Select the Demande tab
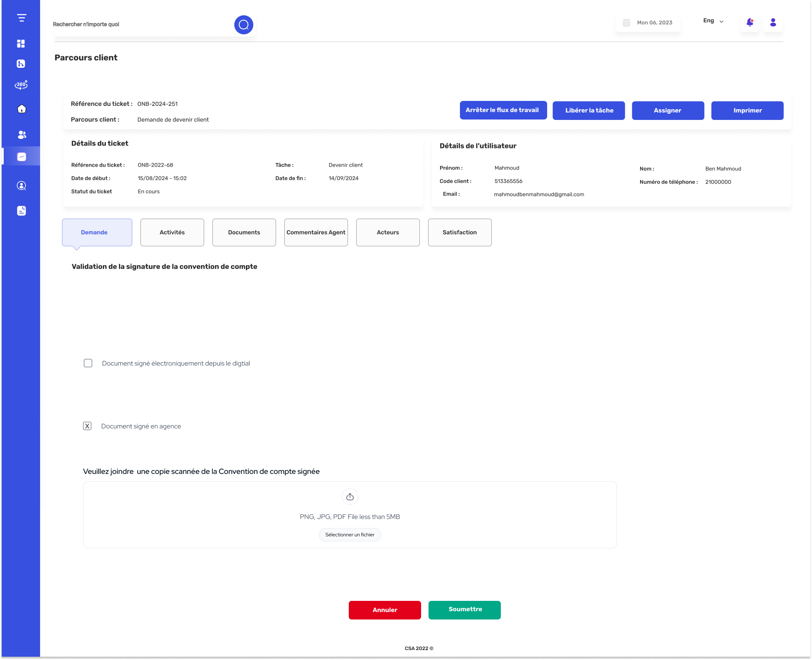The width and height of the screenshot is (812, 660). point(97,232)
